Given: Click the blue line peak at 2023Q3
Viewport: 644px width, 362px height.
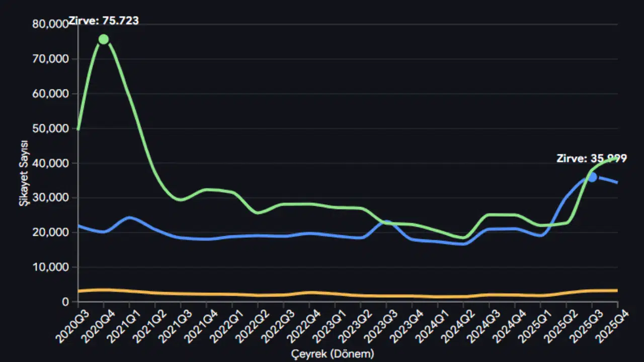Looking at the screenshot, I should 386,222.
